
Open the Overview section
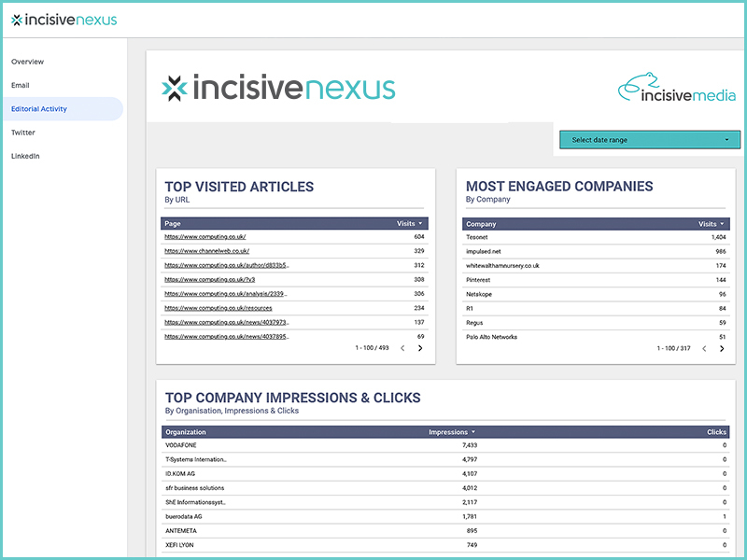[x=28, y=62]
